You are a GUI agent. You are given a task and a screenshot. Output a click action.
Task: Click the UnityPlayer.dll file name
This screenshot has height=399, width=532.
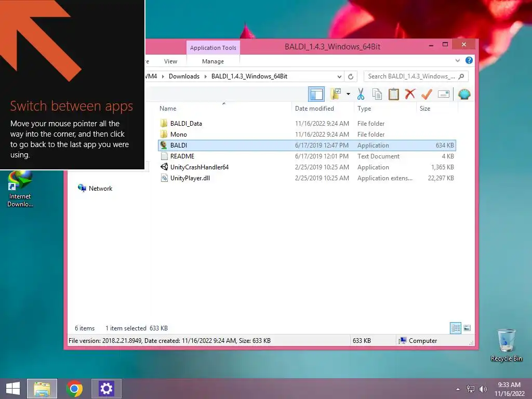coord(190,178)
